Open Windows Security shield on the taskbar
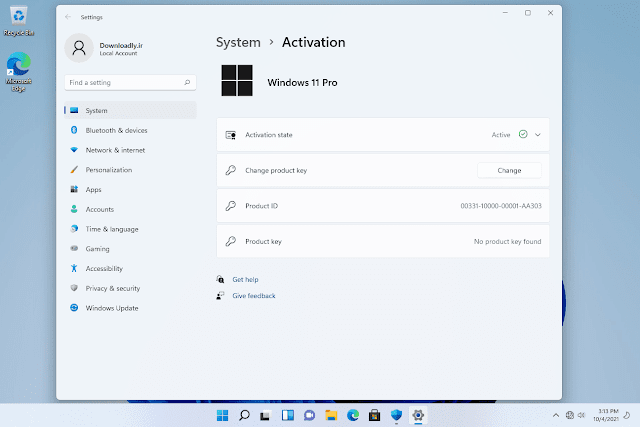This screenshot has width=640, height=427. (396, 416)
